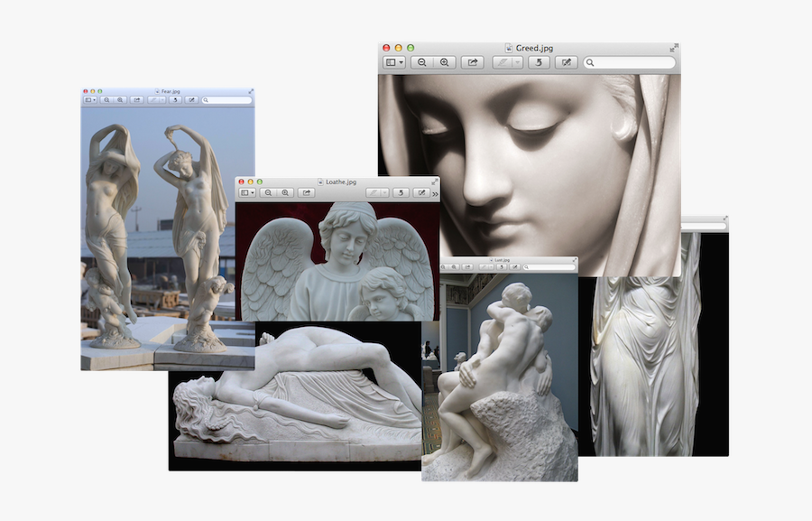Show the edit toolbar in Fear.jpg window
The width and height of the screenshot is (812, 521).
[x=191, y=100]
